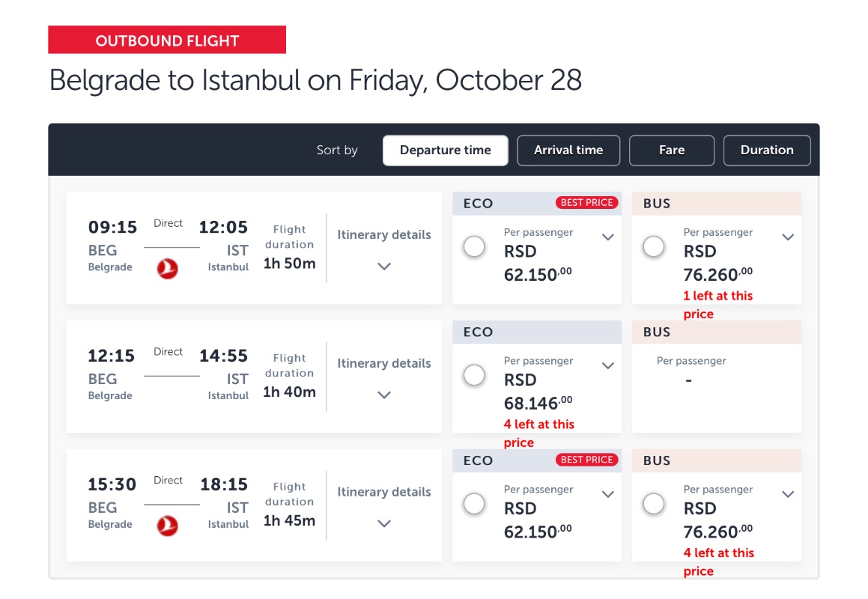Open BUS fare chevron on 15:30 flight

coord(788,494)
